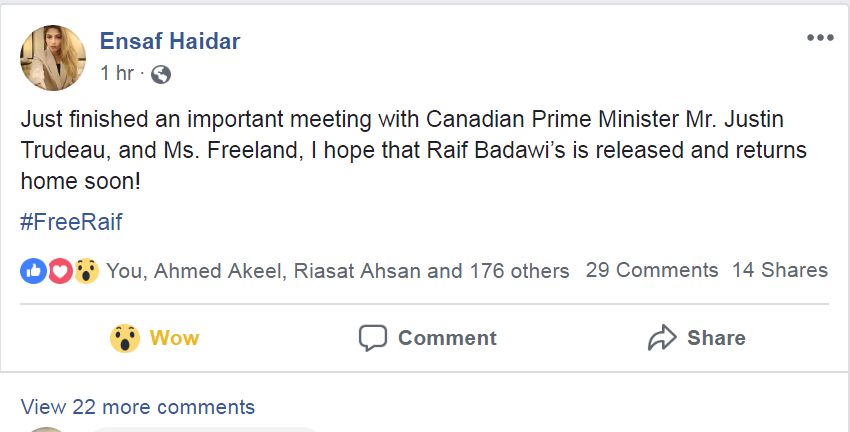Click the Share button label
This screenshot has width=850, height=432.
(716, 338)
